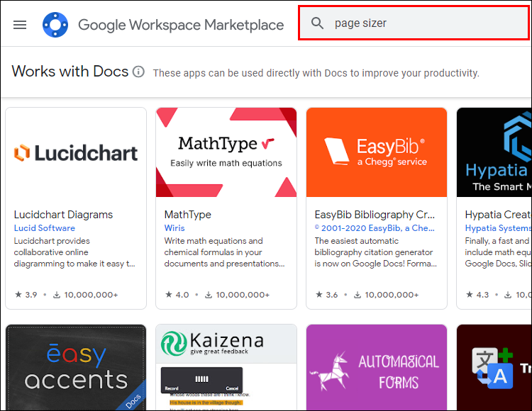This screenshot has height=411, width=532.
Task: Click the EasyBib description text
Action: click(375, 252)
